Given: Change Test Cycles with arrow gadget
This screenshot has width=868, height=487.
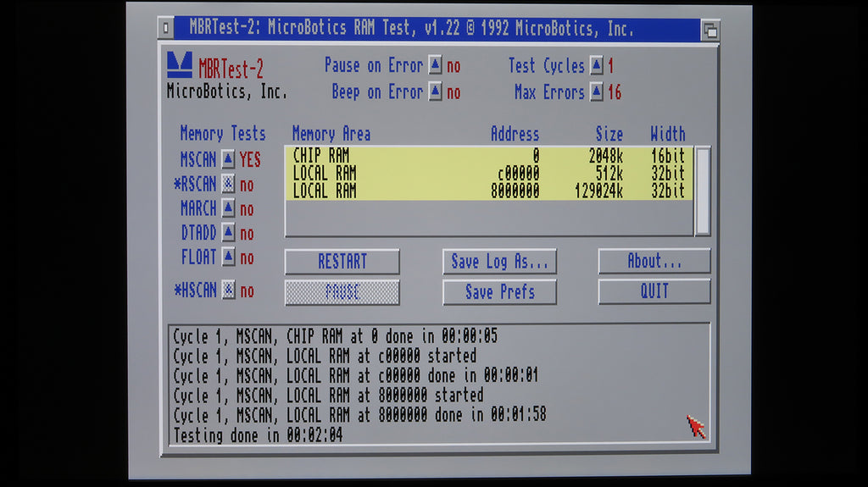Looking at the screenshot, I should (x=597, y=65).
